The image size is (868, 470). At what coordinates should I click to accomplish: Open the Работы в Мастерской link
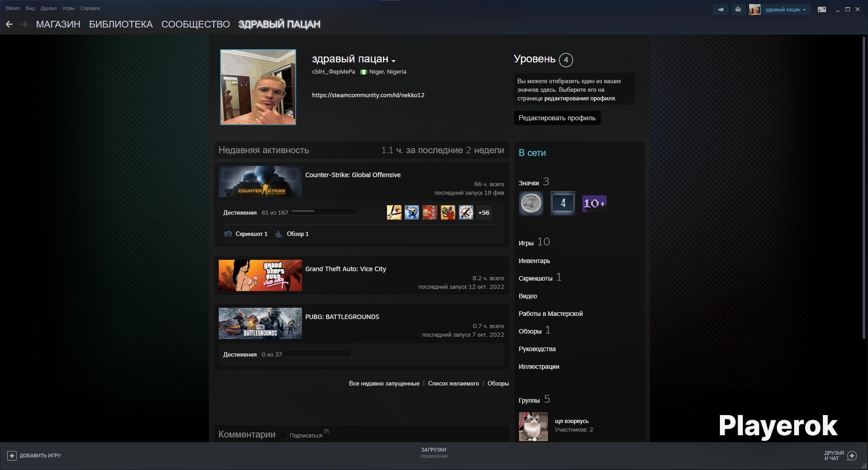coord(551,313)
